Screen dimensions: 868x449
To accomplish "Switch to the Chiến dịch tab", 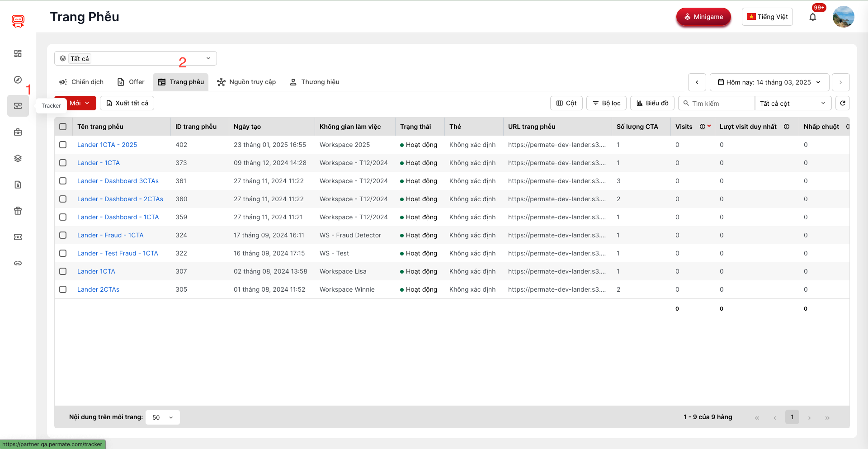I will (81, 82).
